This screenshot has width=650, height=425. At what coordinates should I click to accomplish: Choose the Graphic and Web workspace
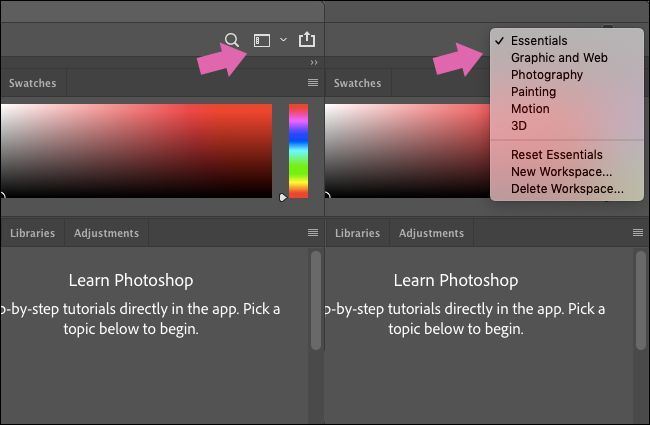coord(559,58)
